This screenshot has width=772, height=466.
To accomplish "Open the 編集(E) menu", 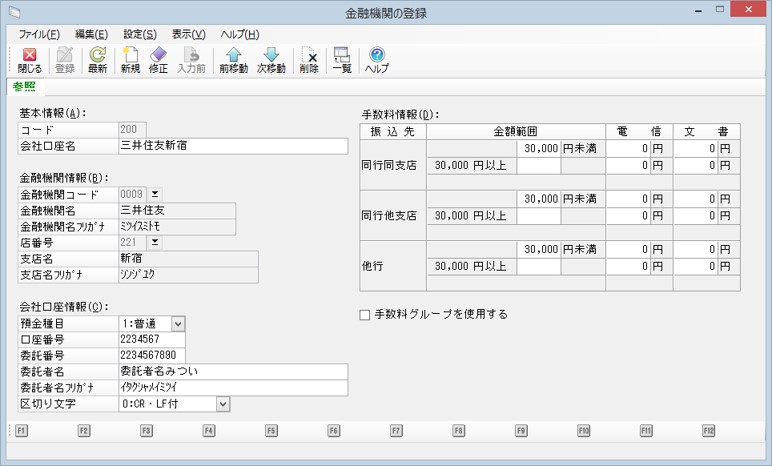I will [x=92, y=34].
